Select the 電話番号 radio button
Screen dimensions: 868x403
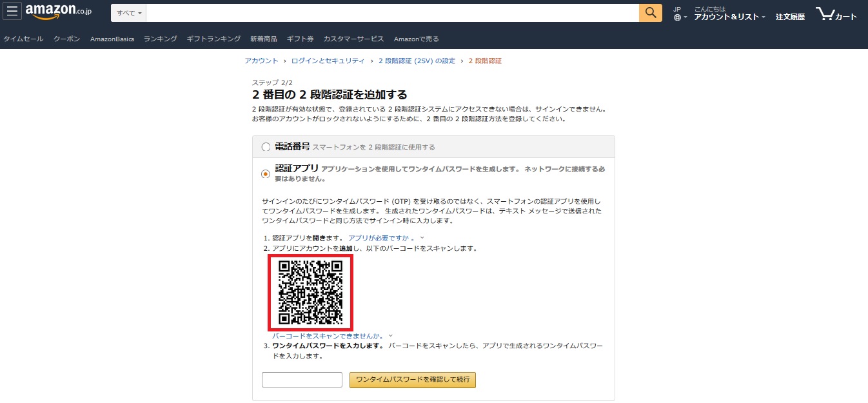tap(266, 147)
